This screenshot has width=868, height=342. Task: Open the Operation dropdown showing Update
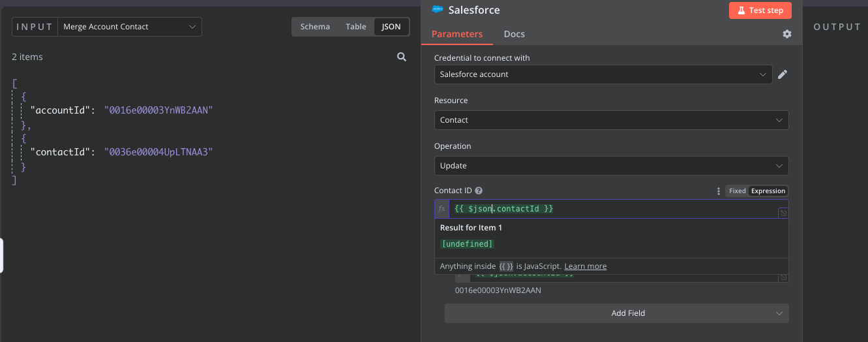point(611,166)
